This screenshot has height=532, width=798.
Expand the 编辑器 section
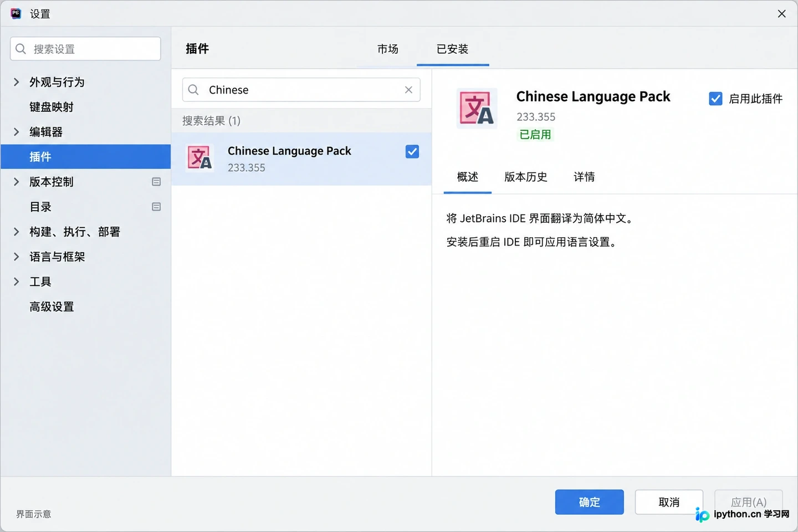[x=17, y=132]
